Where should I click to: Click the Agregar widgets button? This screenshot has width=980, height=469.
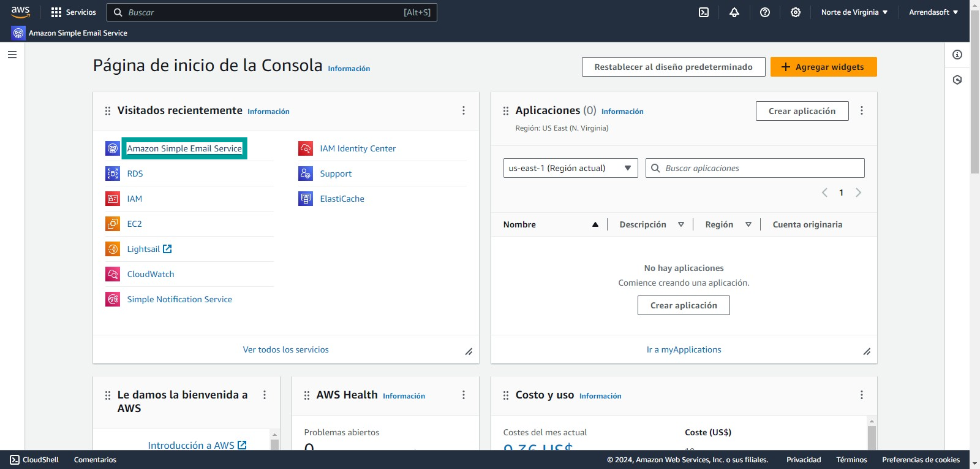tap(824, 67)
